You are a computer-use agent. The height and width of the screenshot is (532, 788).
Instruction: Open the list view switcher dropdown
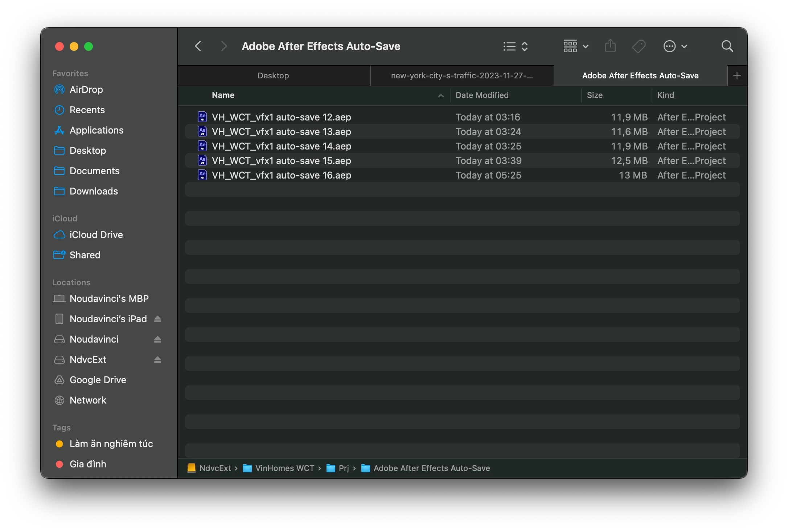tap(516, 46)
